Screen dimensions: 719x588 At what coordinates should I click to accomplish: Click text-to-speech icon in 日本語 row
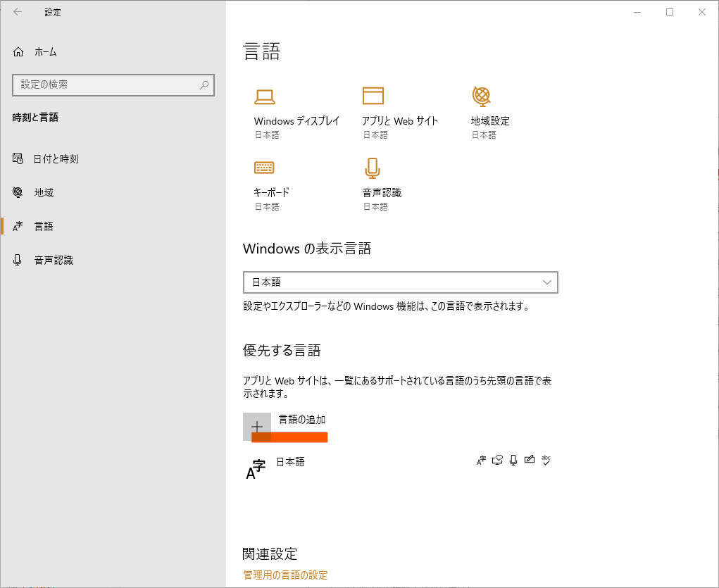click(497, 460)
